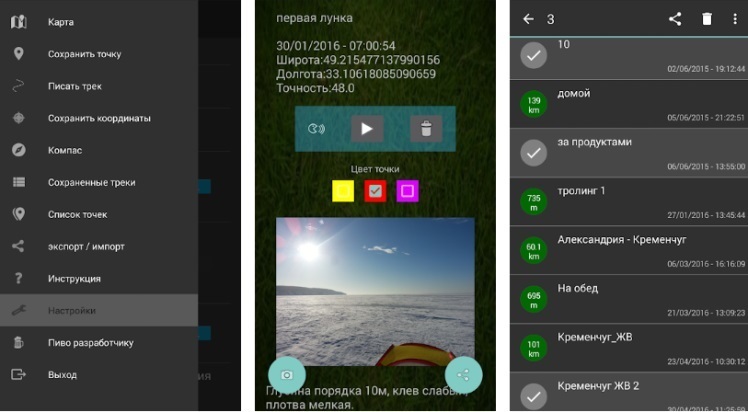Choose the yellow point color

point(343,191)
